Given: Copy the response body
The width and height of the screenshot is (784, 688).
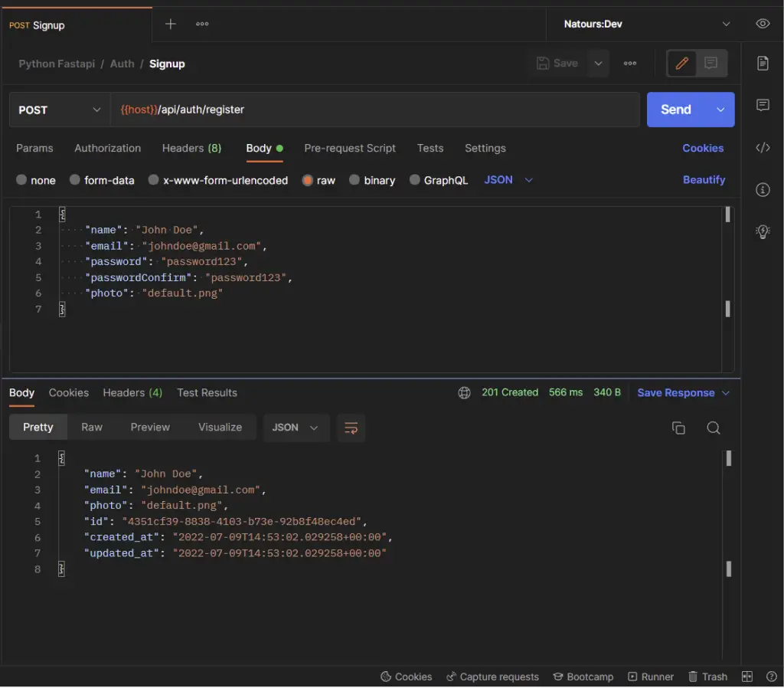Looking at the screenshot, I should click(x=678, y=428).
